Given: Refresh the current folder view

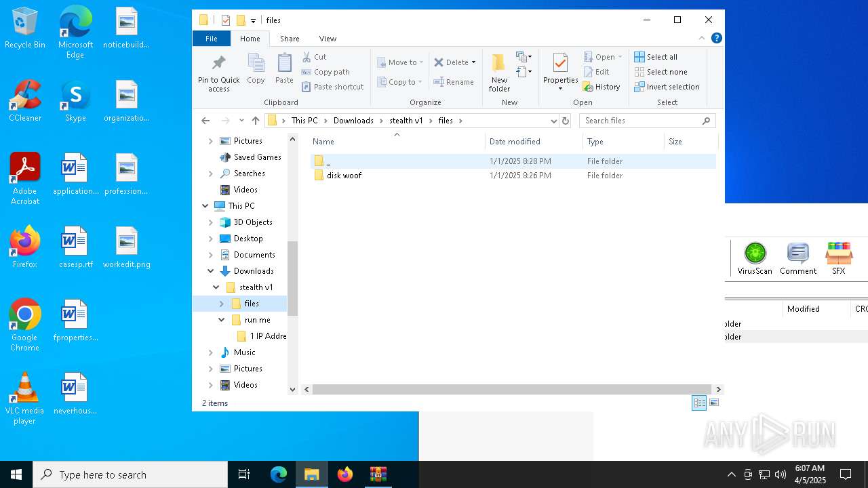Looking at the screenshot, I should click(x=565, y=121).
